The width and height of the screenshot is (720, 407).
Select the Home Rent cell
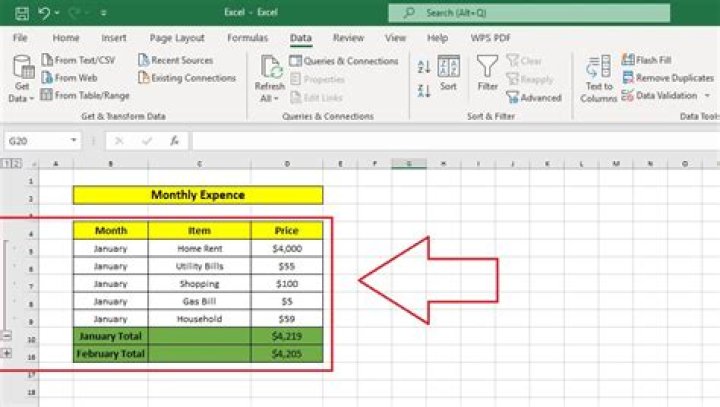(200, 249)
